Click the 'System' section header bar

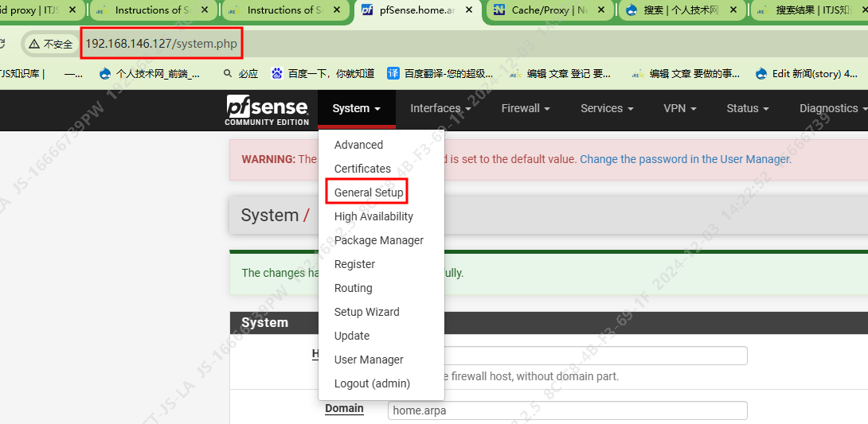coord(549,323)
